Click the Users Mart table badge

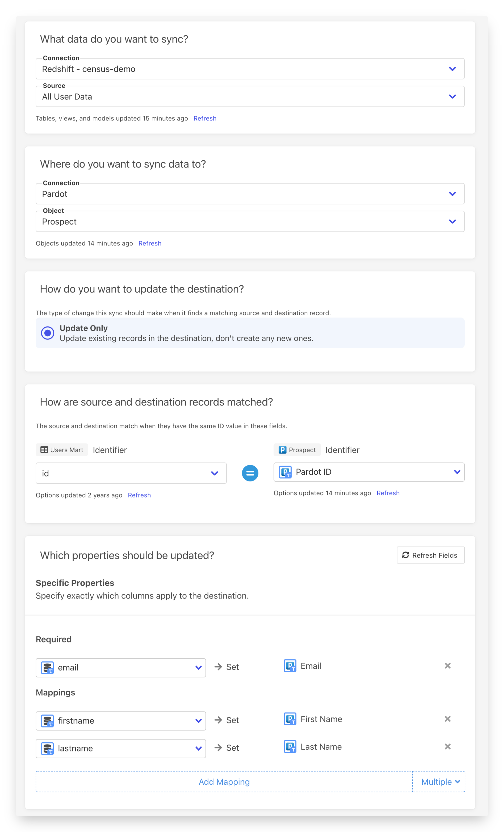tap(62, 450)
